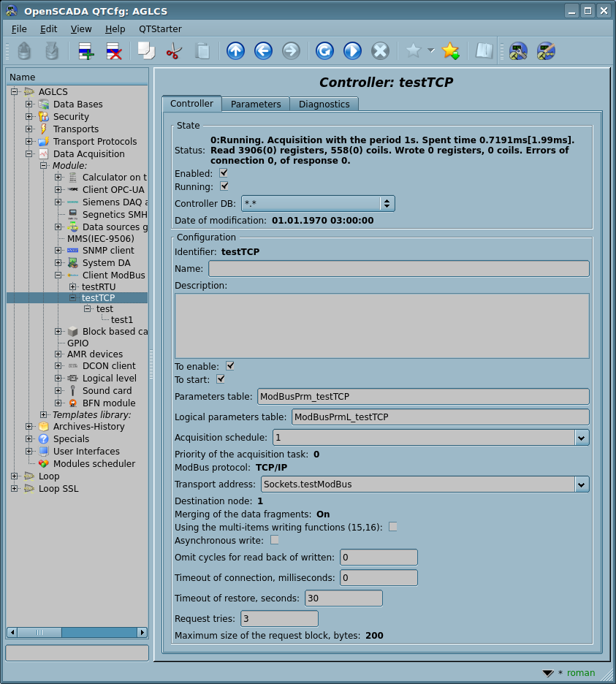Click the Archives-History icon
616x684 pixels.
(x=44, y=427)
